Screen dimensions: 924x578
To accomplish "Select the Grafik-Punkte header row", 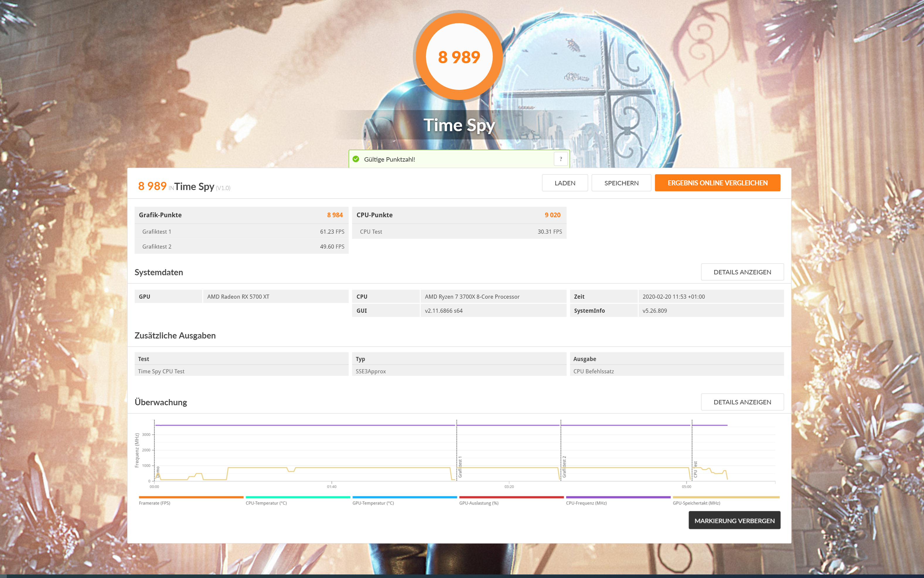I will (x=241, y=215).
